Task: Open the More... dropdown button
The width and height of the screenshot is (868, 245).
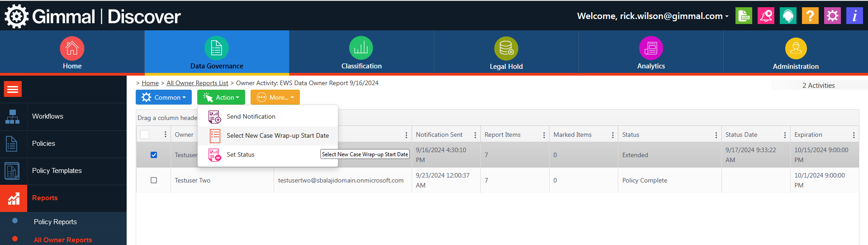Action: tap(275, 97)
